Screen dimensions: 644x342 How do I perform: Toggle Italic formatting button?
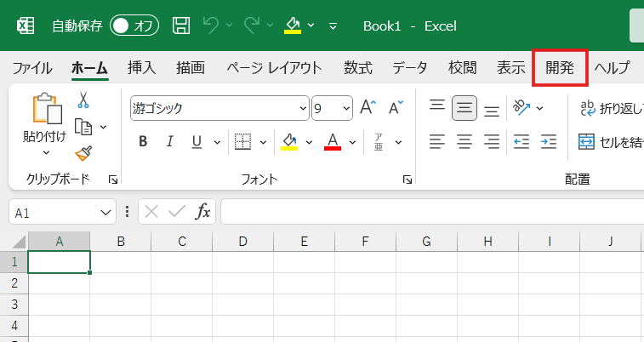pos(169,141)
